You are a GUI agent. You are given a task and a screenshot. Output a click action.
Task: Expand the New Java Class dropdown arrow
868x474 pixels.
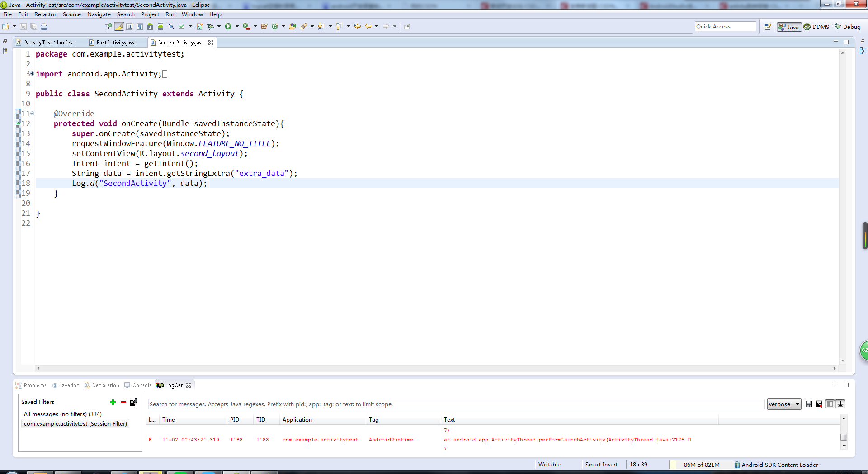pyautogui.click(x=283, y=27)
